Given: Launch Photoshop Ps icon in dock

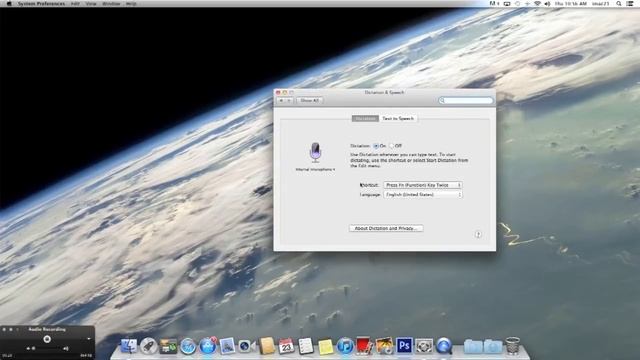Looking at the screenshot, I should tap(404, 346).
